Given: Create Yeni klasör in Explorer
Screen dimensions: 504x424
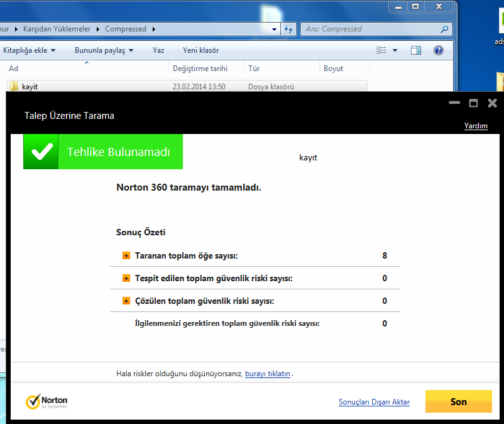Looking at the screenshot, I should pos(200,50).
